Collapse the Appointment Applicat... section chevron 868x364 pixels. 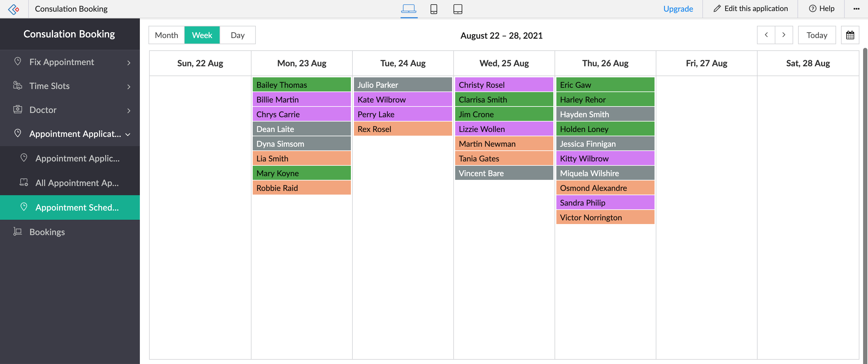[x=128, y=134]
